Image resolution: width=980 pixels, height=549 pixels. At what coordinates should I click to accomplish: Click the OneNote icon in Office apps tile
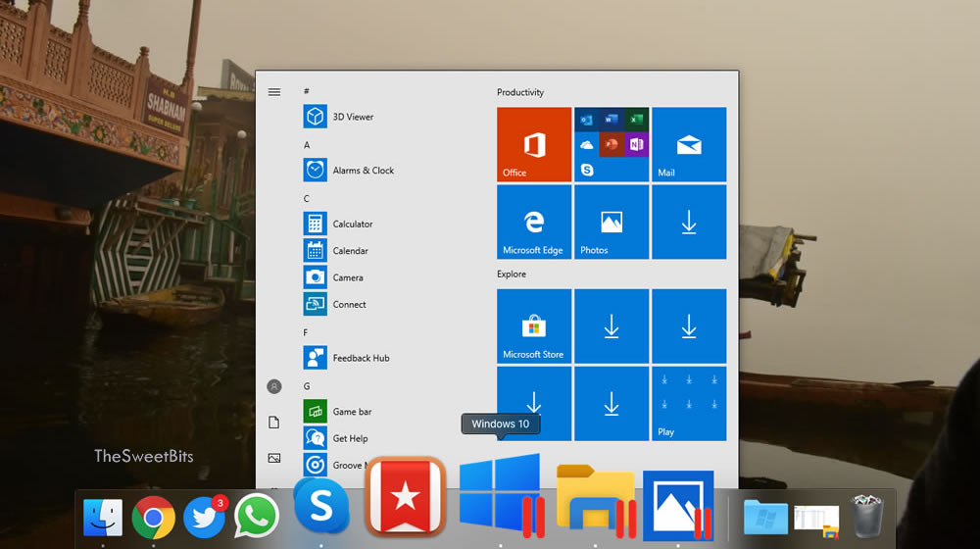click(636, 144)
